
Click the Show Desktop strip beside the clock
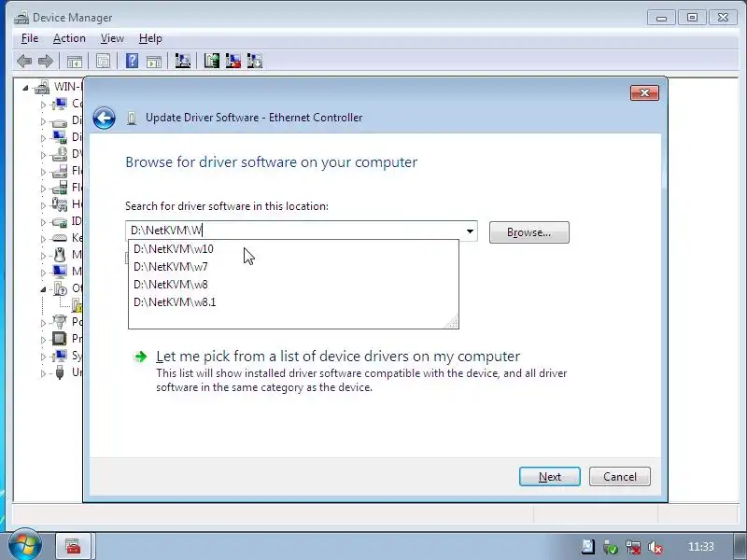click(738, 546)
